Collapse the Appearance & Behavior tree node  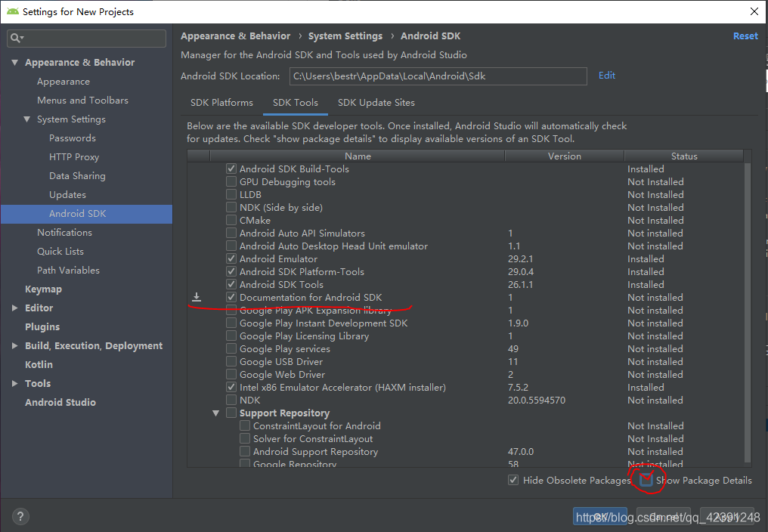[x=15, y=62]
